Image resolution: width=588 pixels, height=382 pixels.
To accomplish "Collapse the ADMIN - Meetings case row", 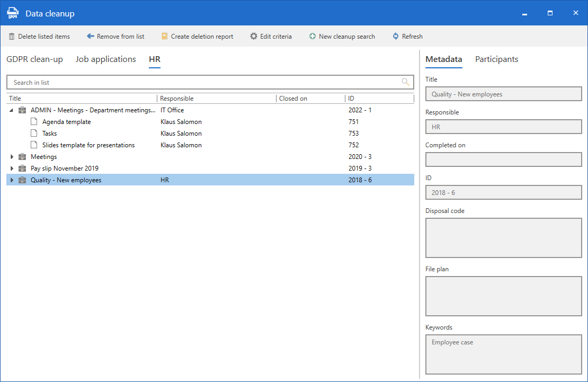I will [x=12, y=110].
